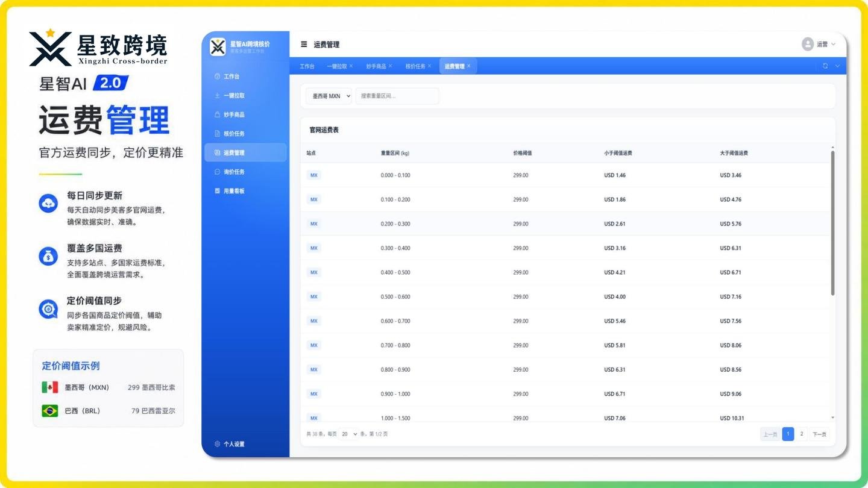Go to the 下一页 next page

click(x=819, y=434)
